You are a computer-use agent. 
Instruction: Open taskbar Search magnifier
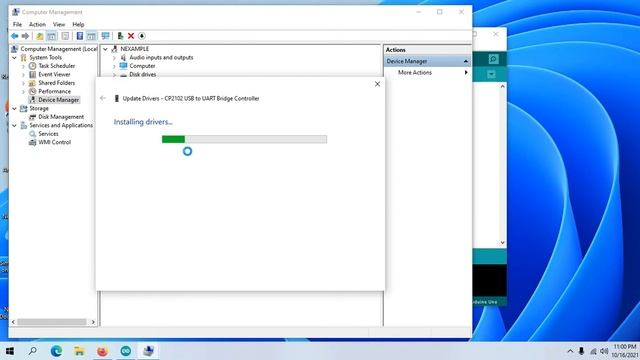33,351
